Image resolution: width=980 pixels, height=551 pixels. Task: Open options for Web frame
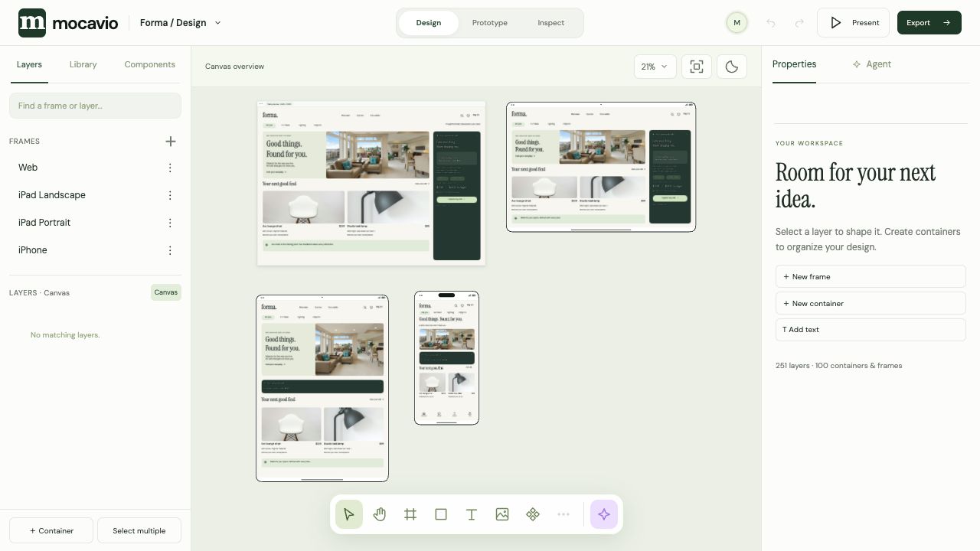pos(170,168)
